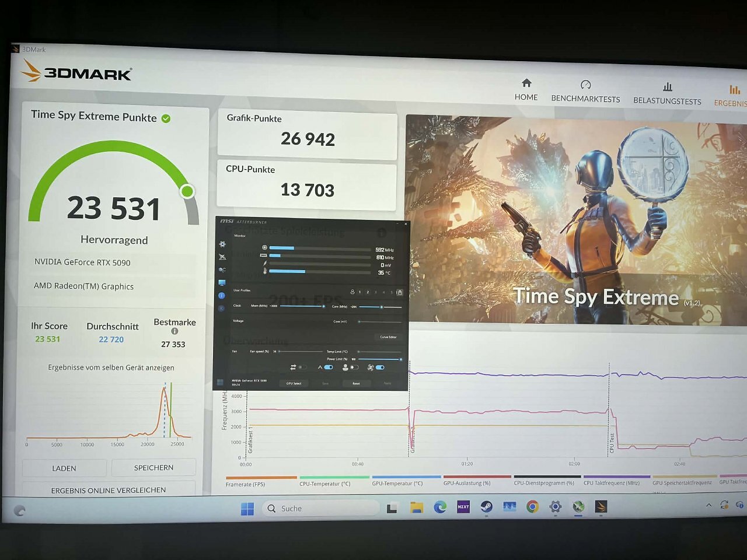Viewport: 747px width, 560px height.
Task: Launch Microsoft Edge from the taskbar
Action: tap(440, 507)
